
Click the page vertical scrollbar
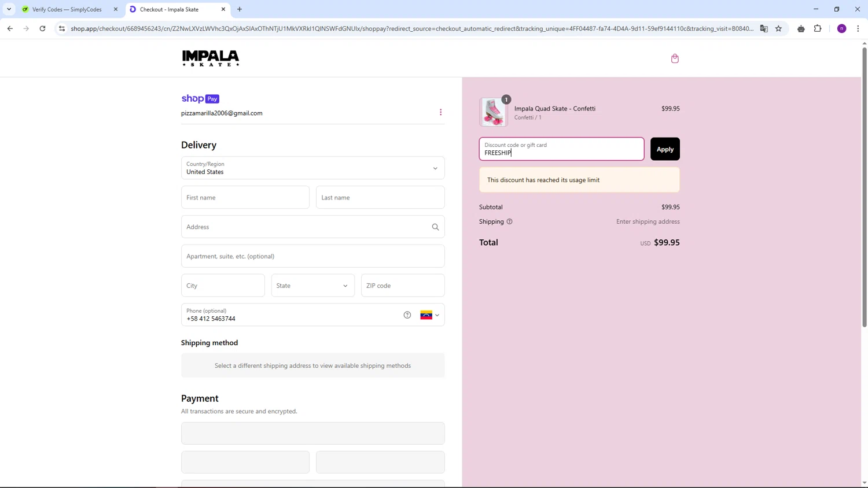click(865, 187)
